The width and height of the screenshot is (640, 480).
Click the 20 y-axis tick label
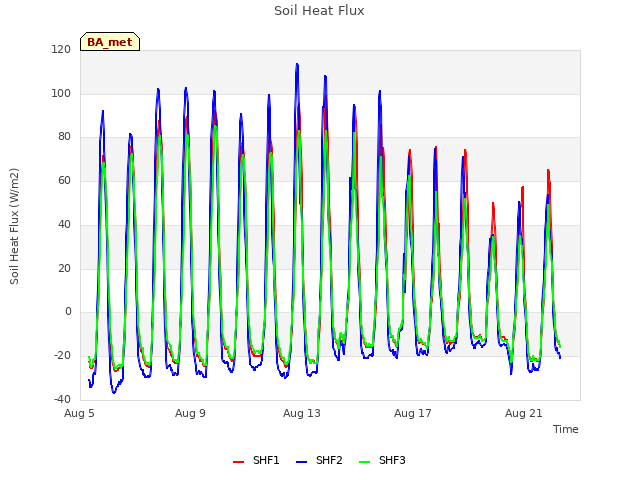coord(64,268)
